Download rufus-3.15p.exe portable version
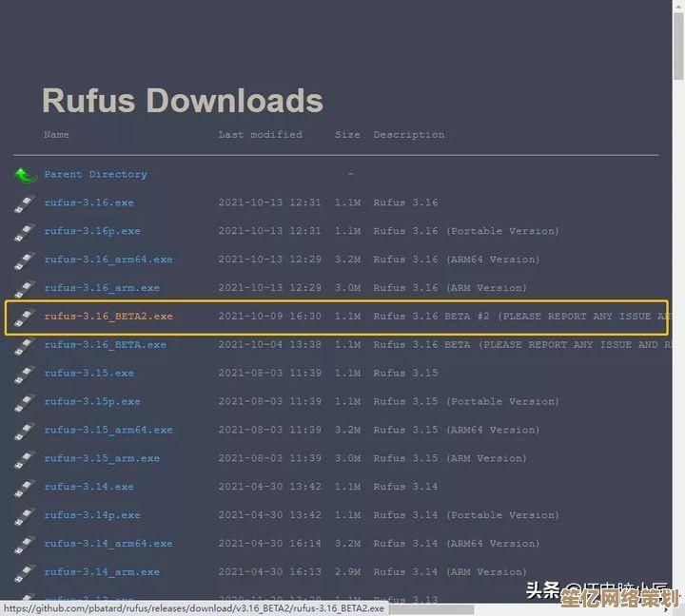Viewport: 685px width, 616px height. click(x=91, y=402)
